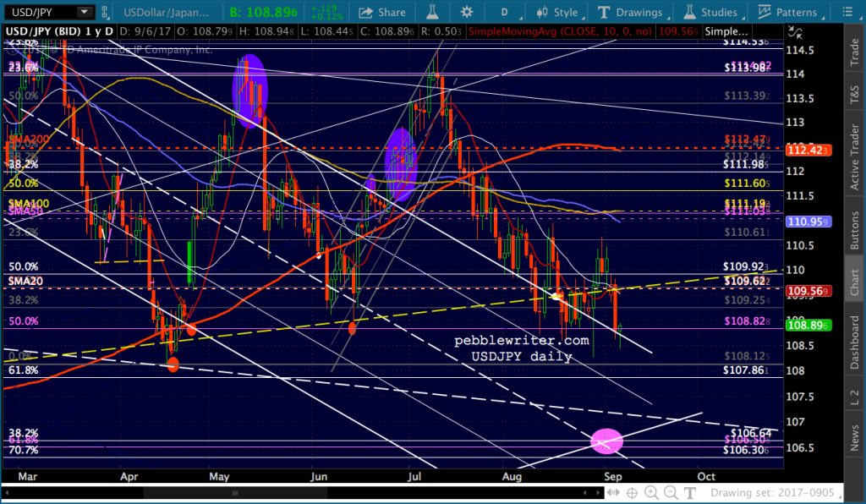The image size is (866, 504).
Task: Open chart settings gear icon
Action: 467,12
